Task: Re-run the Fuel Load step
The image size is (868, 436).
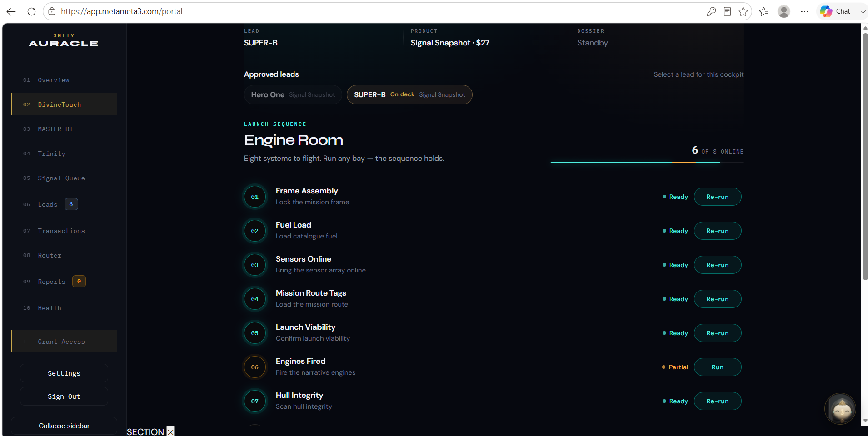Action: (x=718, y=231)
